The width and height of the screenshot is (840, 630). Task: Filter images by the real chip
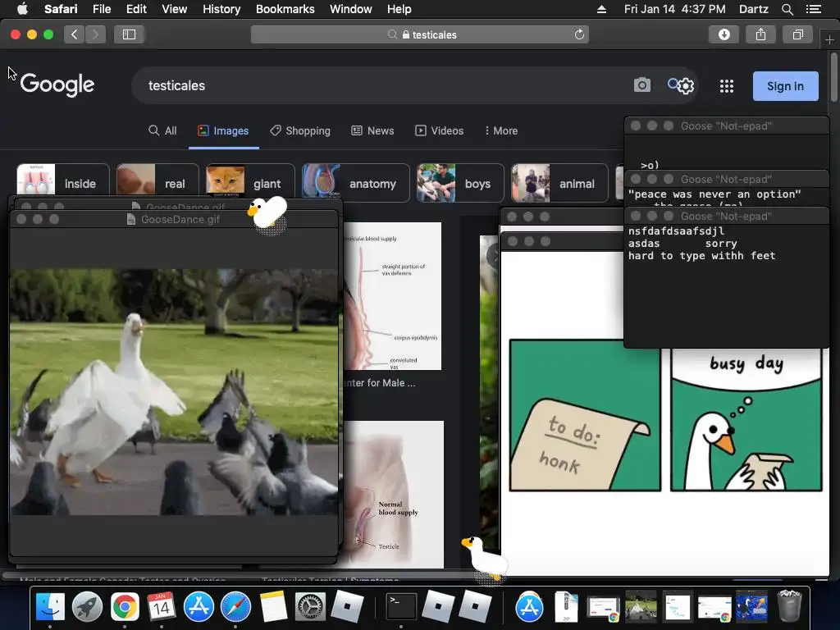click(157, 183)
